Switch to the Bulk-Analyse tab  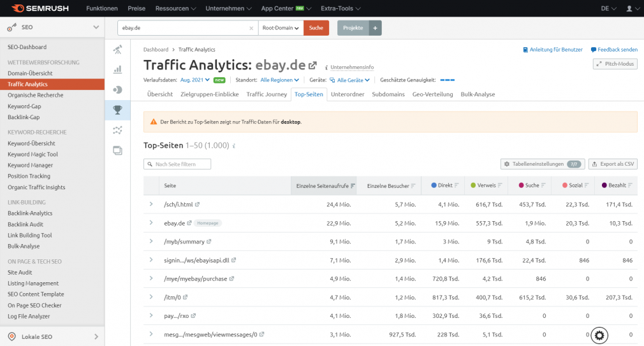coord(478,94)
